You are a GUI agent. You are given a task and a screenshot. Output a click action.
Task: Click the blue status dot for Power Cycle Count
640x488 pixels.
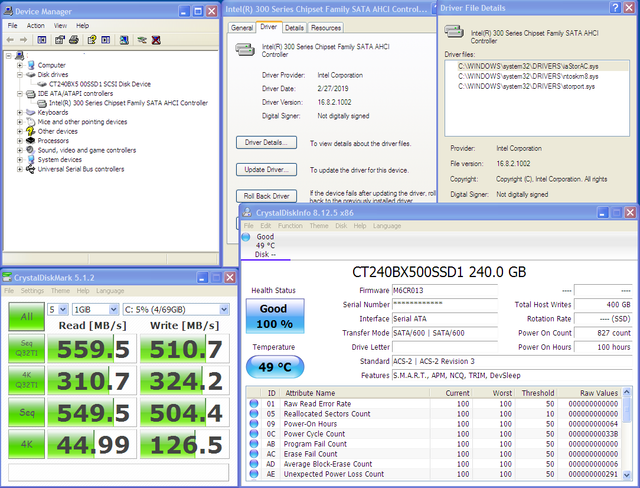click(x=254, y=433)
